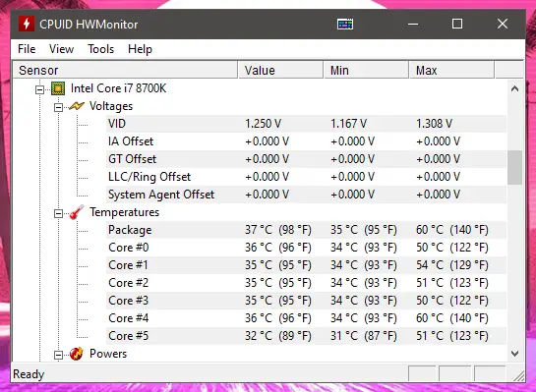The height and width of the screenshot is (392, 536).
Task: Select the Core #3 row
Action: (306, 301)
